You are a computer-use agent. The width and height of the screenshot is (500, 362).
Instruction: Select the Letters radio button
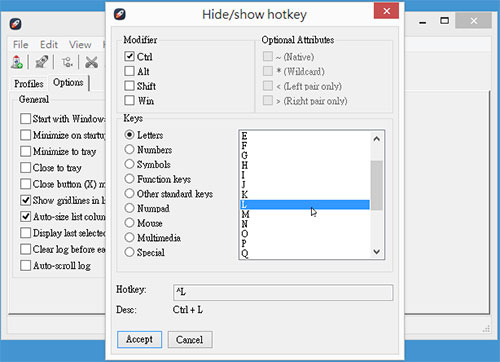(x=129, y=135)
